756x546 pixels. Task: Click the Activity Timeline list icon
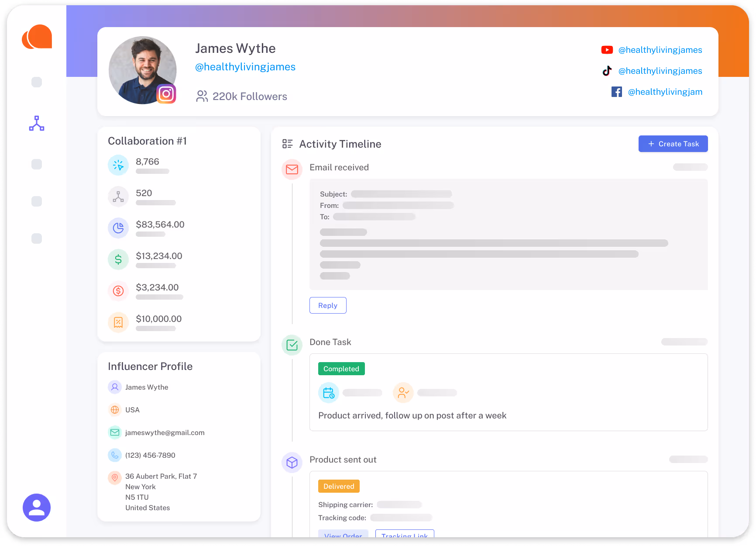point(287,144)
